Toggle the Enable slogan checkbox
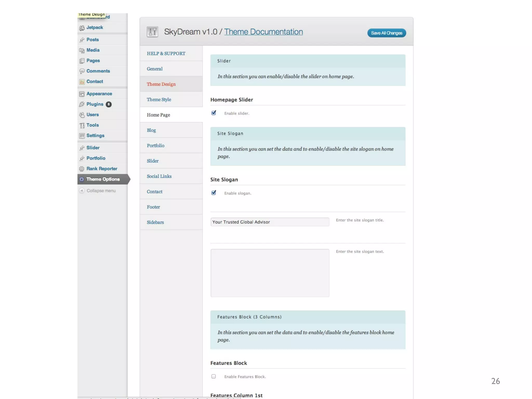 (214, 193)
